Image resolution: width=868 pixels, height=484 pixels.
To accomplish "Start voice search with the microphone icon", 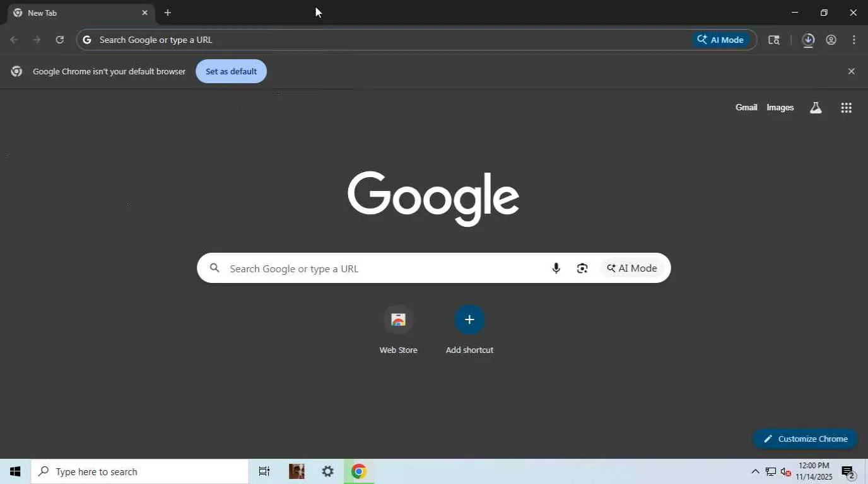I will 556,268.
